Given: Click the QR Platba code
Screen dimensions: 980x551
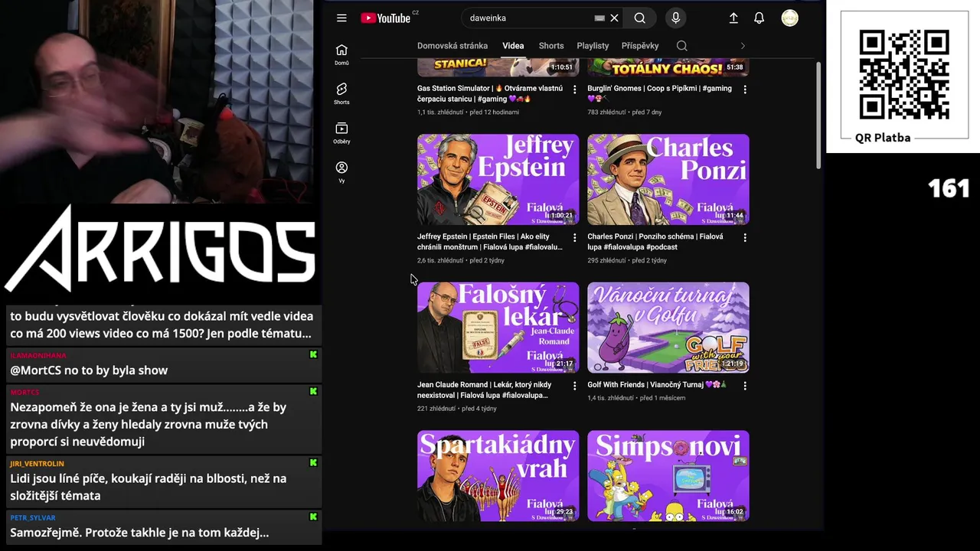Looking at the screenshot, I should tap(904, 74).
